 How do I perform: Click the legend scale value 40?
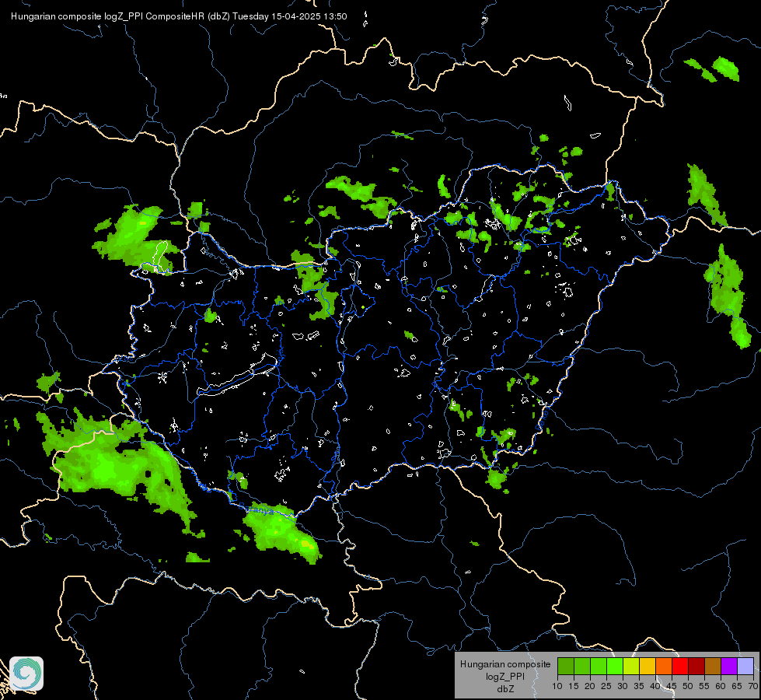655,686
